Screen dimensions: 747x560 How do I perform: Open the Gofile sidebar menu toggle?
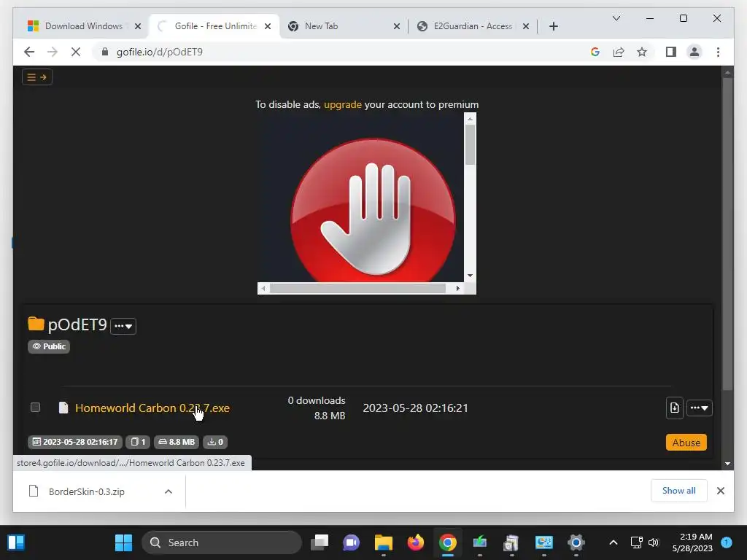click(37, 77)
